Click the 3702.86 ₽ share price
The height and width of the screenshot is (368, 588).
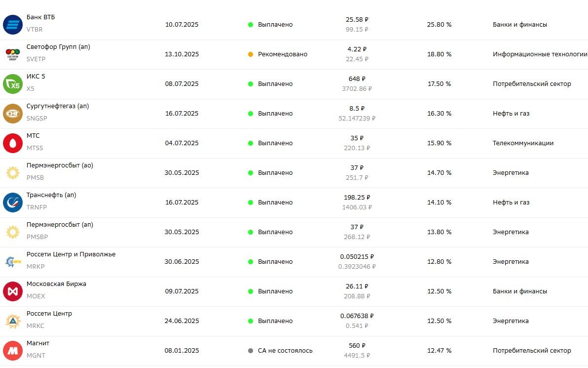357,89
